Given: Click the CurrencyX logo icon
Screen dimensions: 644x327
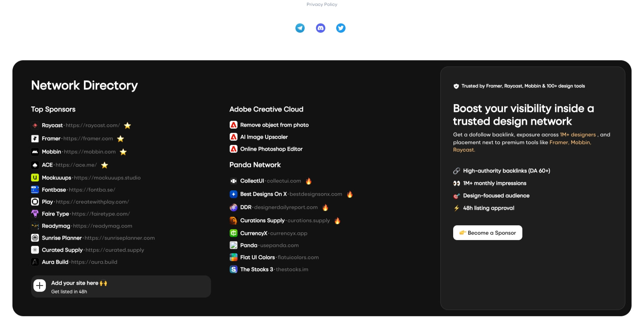Looking at the screenshot, I should pyautogui.click(x=234, y=233).
